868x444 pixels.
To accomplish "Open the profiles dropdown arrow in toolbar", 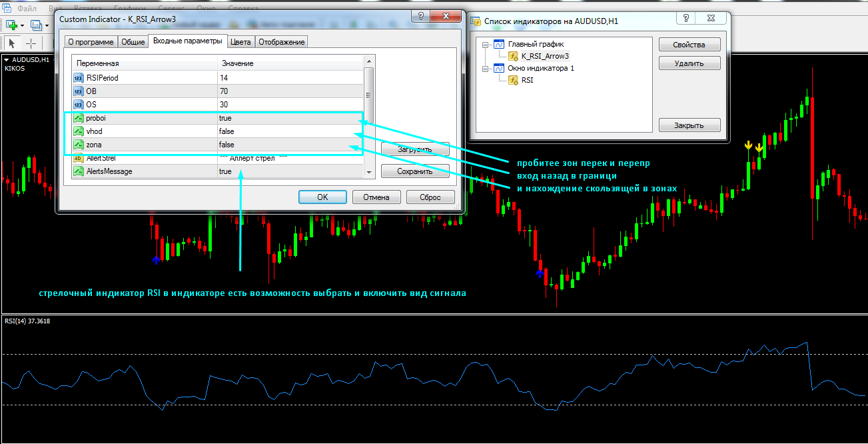I will pos(46,25).
